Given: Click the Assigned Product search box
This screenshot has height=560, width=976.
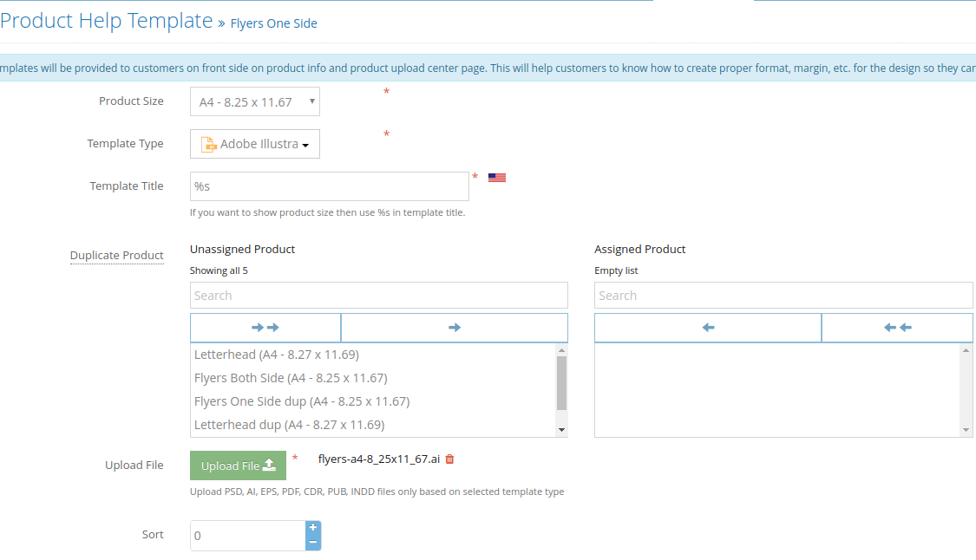Looking at the screenshot, I should (783, 296).
